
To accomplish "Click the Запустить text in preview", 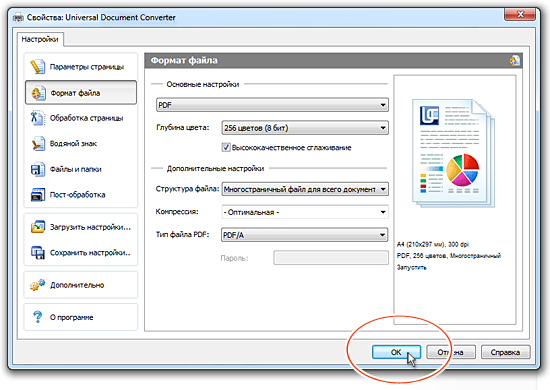I will click(411, 267).
